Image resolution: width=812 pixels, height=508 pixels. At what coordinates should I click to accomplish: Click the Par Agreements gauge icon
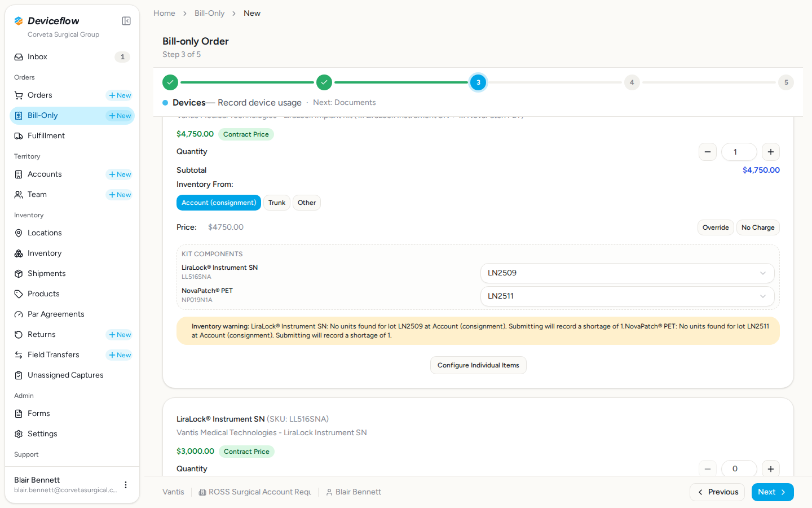coord(19,314)
